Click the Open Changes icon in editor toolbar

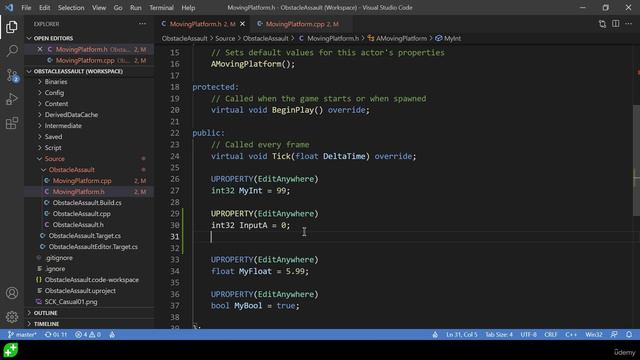pyautogui.click(x=602, y=24)
